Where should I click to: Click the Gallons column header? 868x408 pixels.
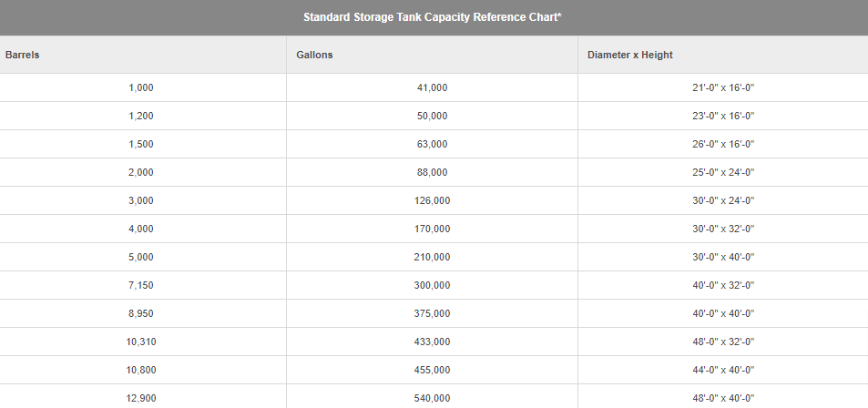tap(314, 55)
